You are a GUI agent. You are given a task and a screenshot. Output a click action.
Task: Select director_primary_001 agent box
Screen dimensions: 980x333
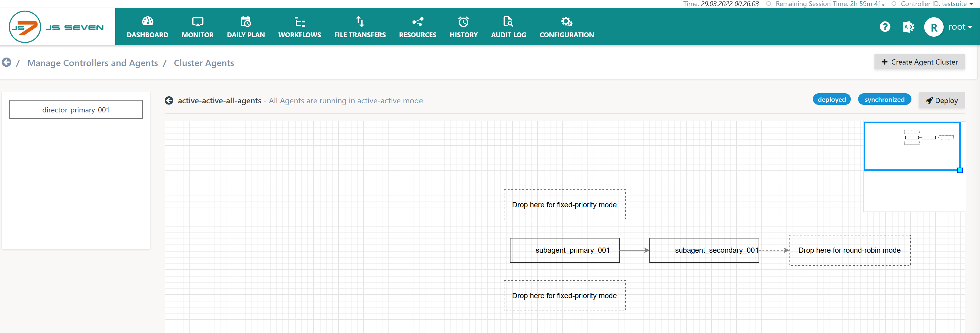tap(76, 109)
